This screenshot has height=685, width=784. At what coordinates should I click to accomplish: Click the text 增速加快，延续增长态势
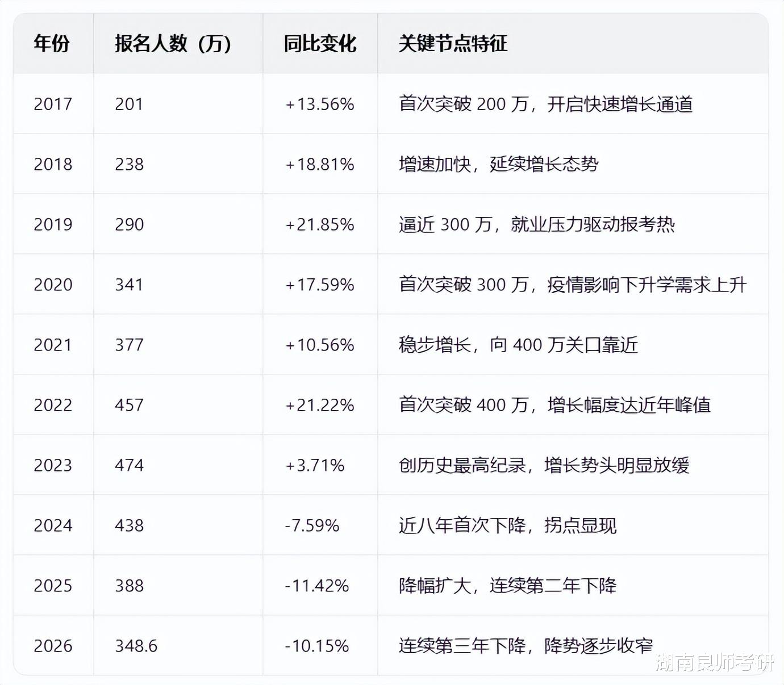[499, 164]
